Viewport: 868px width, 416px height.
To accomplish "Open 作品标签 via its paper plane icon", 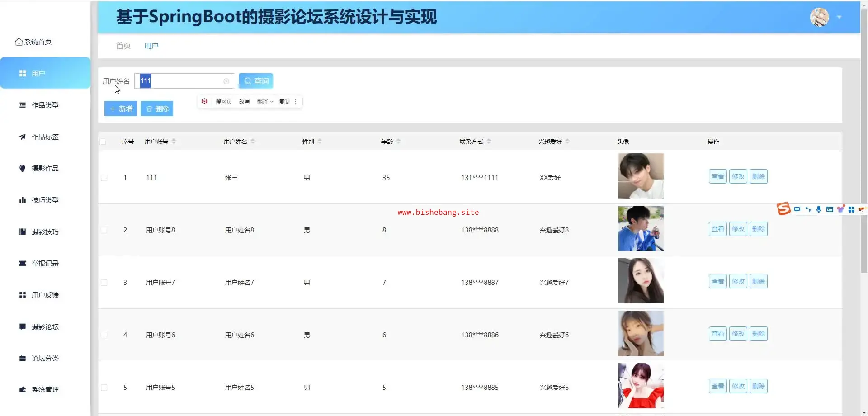I will coord(22,137).
